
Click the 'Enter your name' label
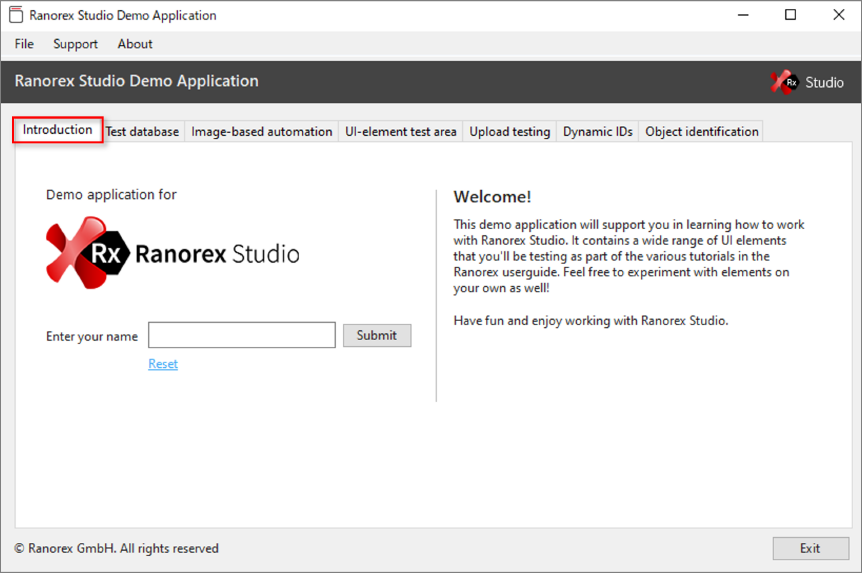[92, 337]
